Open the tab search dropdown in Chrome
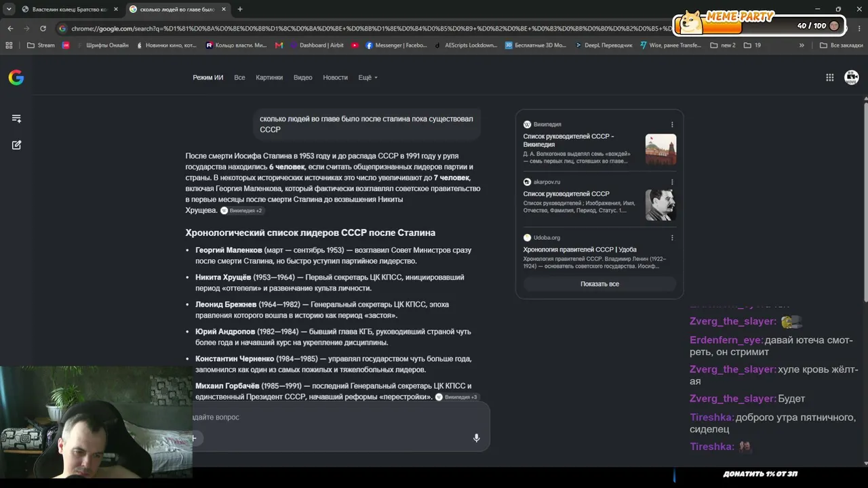The width and height of the screenshot is (868, 488). [9, 9]
